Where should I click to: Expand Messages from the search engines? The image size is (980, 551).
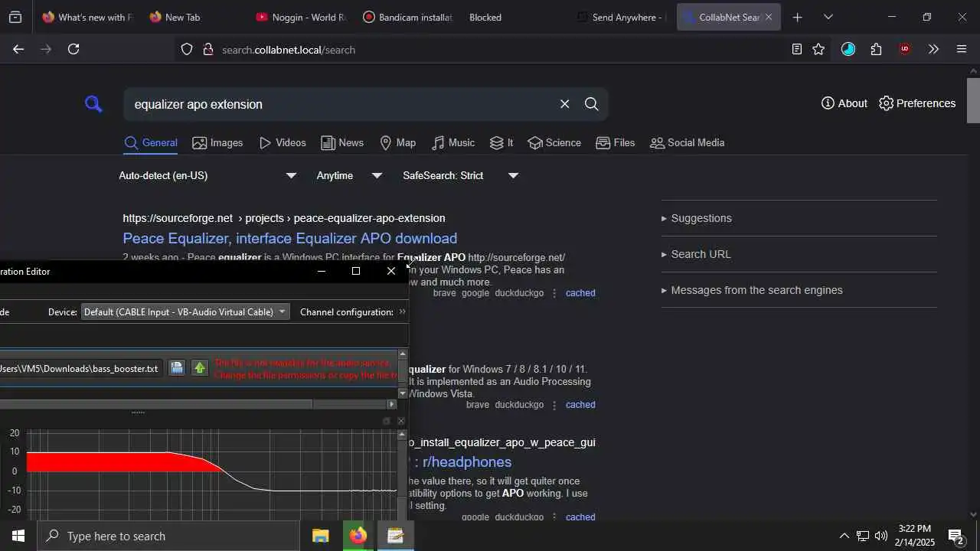click(x=752, y=290)
